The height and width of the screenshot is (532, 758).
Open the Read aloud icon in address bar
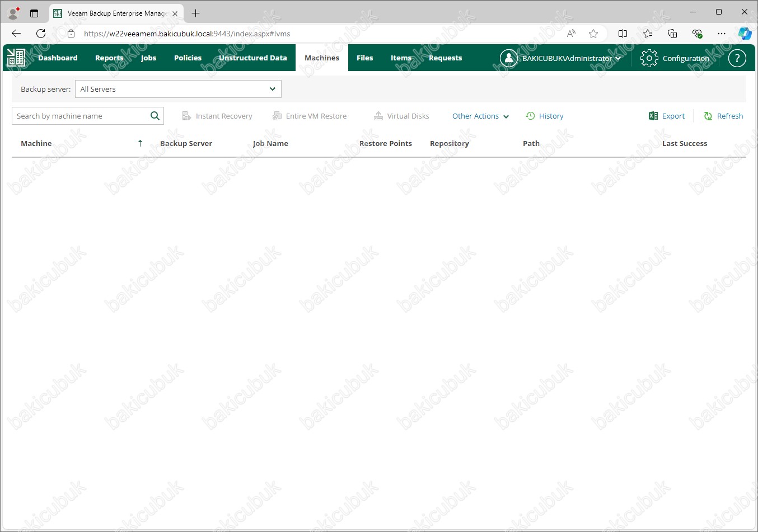pos(571,34)
